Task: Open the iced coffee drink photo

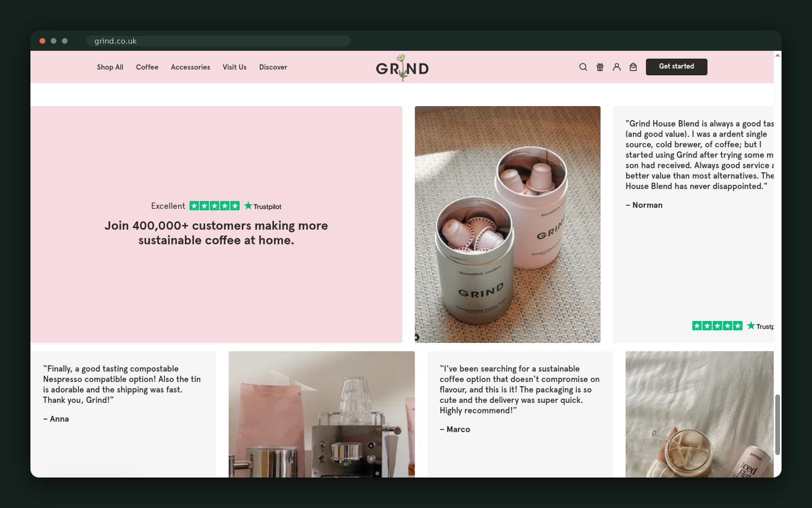Action: point(699,414)
